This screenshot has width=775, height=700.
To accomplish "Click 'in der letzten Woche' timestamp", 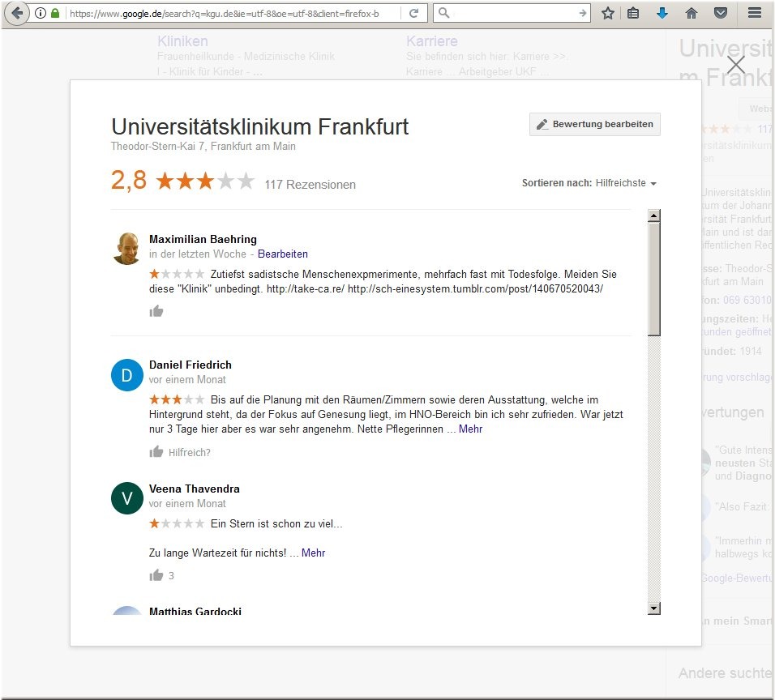I will click(x=198, y=254).
